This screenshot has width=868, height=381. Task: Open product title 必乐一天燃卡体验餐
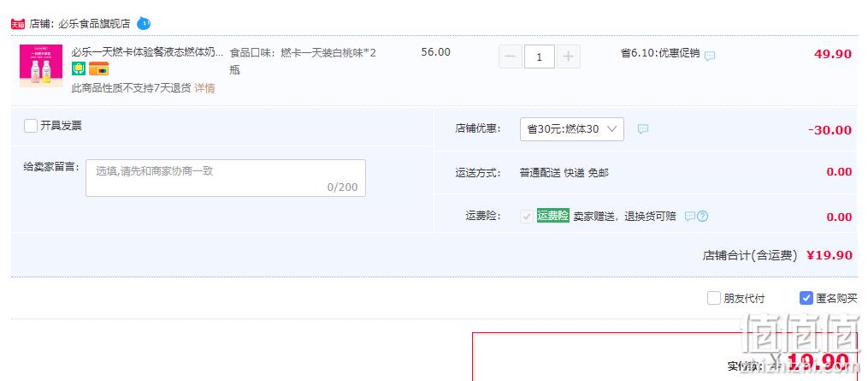(147, 53)
